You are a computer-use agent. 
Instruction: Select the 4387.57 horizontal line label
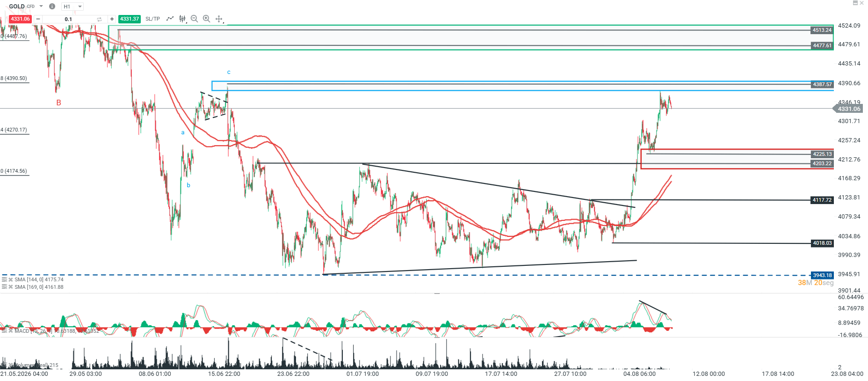tap(822, 84)
